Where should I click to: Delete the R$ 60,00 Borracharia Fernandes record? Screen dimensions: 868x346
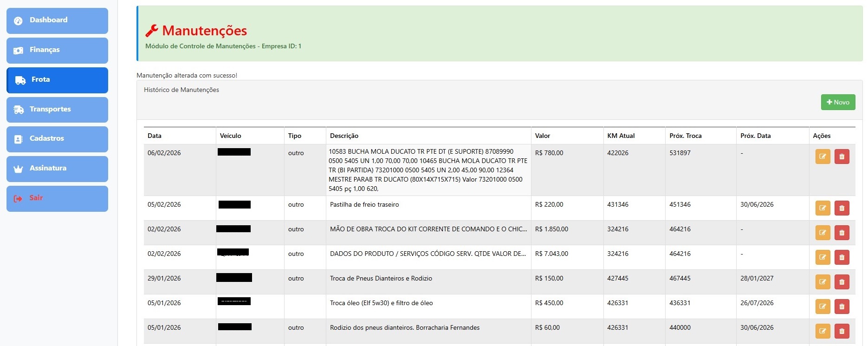point(842,331)
